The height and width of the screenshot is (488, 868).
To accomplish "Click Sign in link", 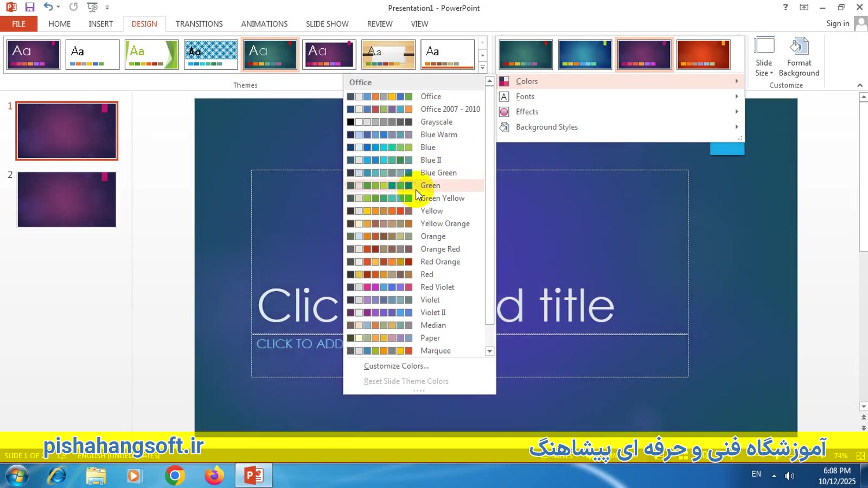I will [x=838, y=23].
